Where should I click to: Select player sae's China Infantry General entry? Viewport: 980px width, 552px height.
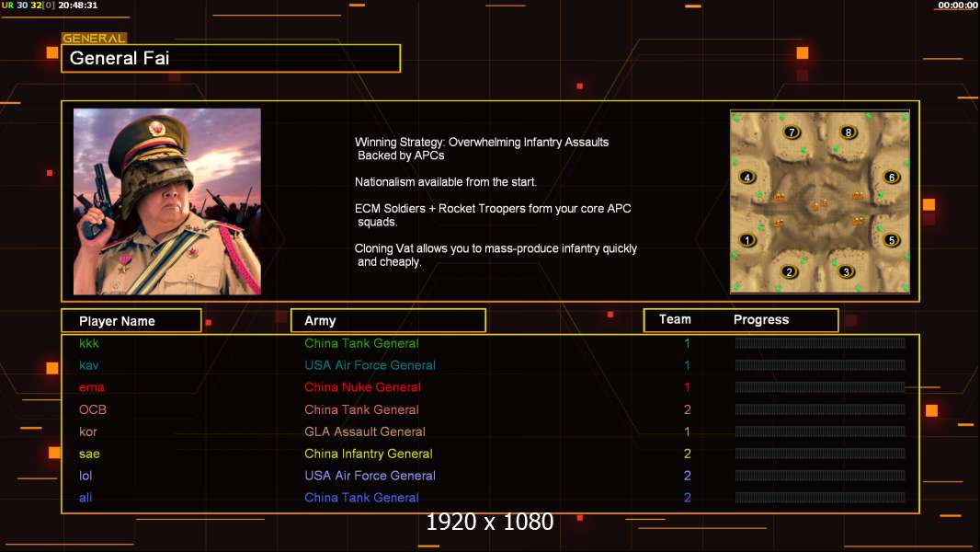[368, 454]
